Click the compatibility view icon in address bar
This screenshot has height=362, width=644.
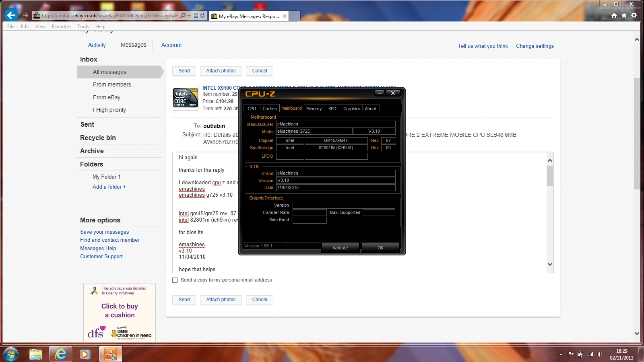(196, 16)
